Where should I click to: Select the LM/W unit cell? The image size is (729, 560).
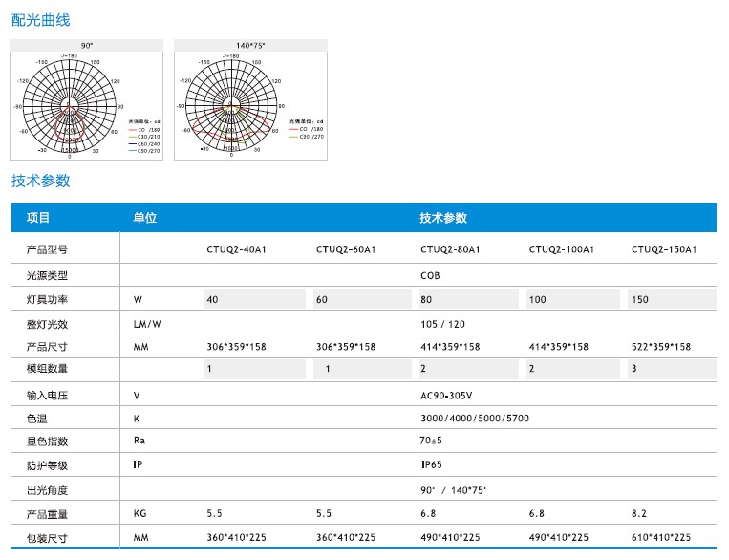tap(147, 324)
